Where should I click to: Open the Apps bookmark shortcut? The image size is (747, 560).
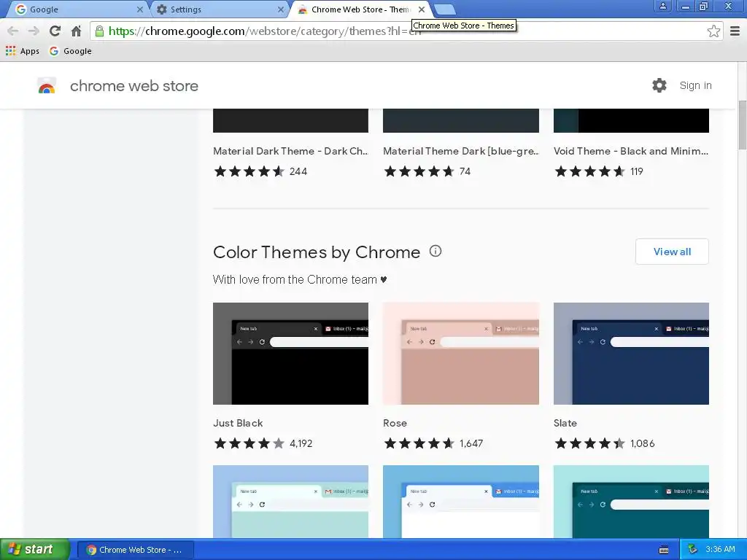(23, 51)
